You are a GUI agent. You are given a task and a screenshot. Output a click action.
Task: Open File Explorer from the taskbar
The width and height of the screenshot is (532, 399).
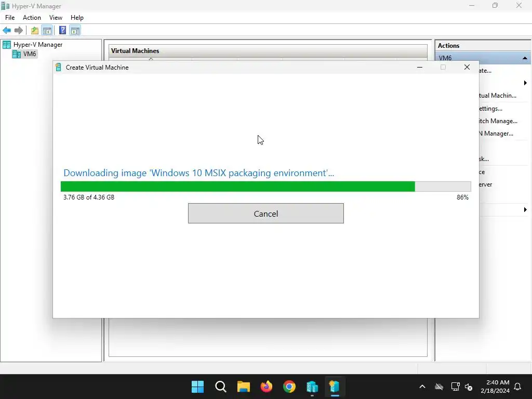coord(243,387)
